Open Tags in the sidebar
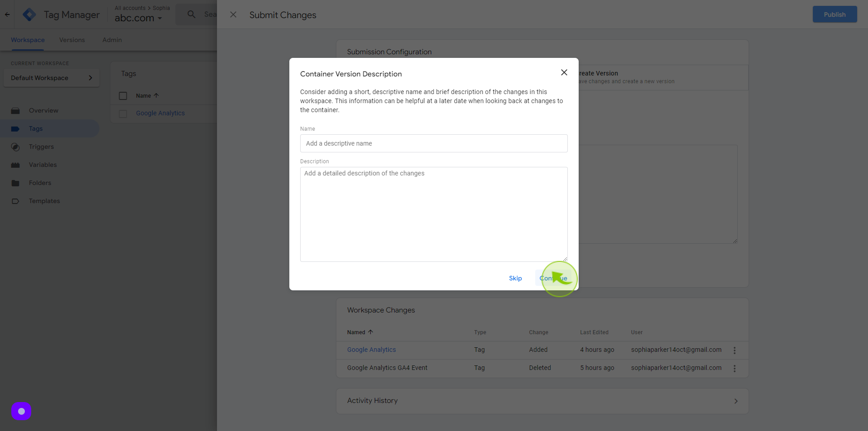The height and width of the screenshot is (431, 868). tap(50, 128)
